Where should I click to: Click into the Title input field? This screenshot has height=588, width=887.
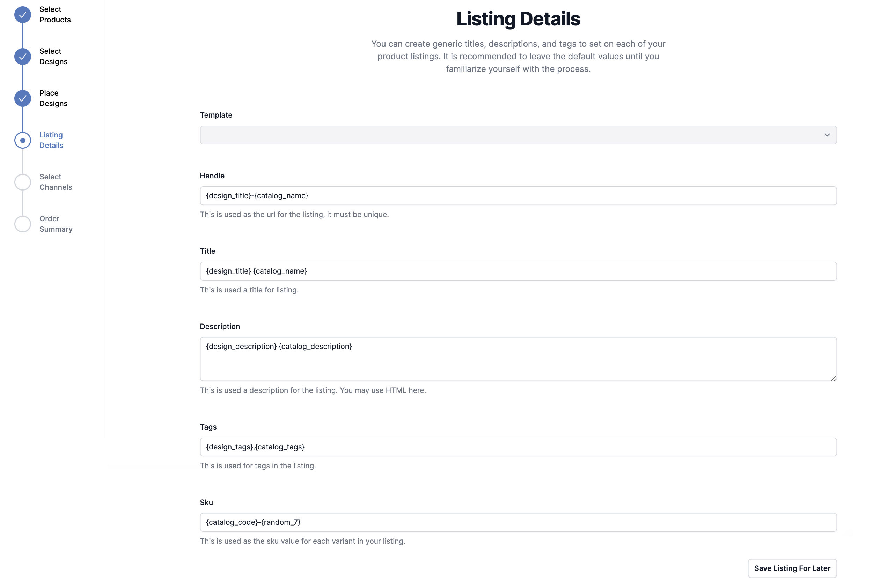518,271
